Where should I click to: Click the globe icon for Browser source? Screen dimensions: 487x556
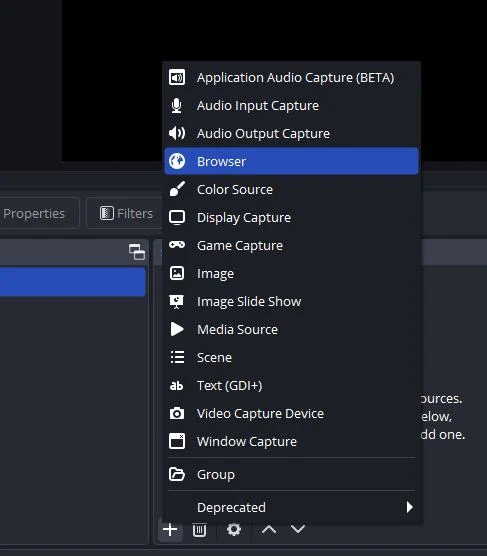[177, 161]
